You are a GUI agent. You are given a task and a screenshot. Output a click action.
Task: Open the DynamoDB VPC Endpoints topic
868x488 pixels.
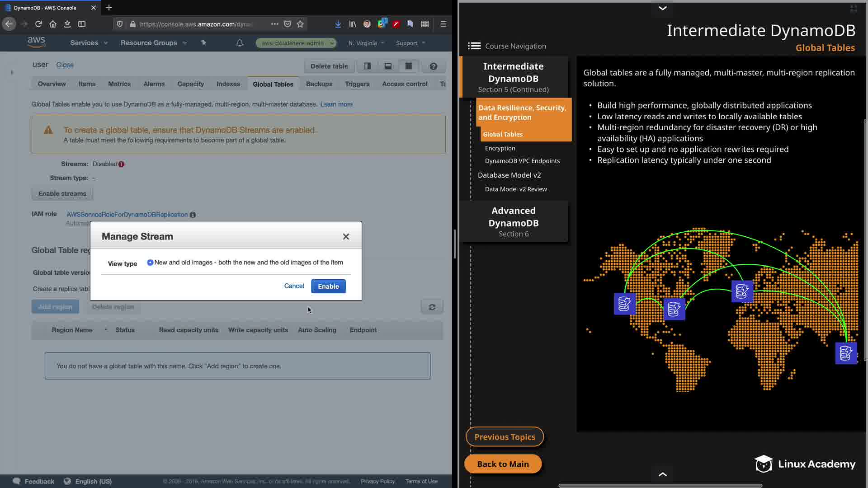522,161
